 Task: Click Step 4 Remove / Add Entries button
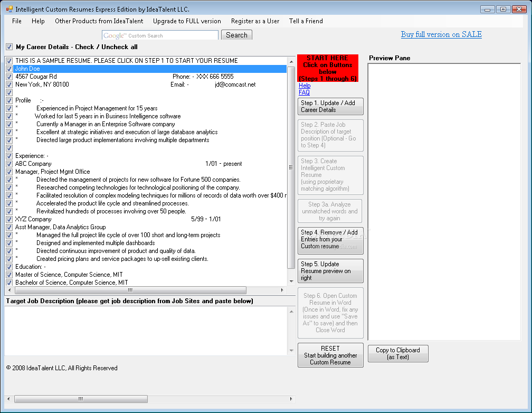coord(330,240)
